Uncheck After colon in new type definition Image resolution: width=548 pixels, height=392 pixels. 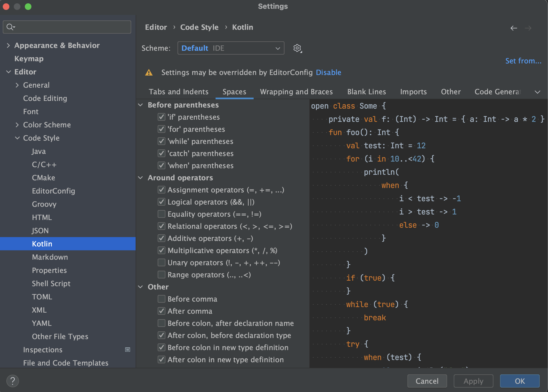point(162,359)
